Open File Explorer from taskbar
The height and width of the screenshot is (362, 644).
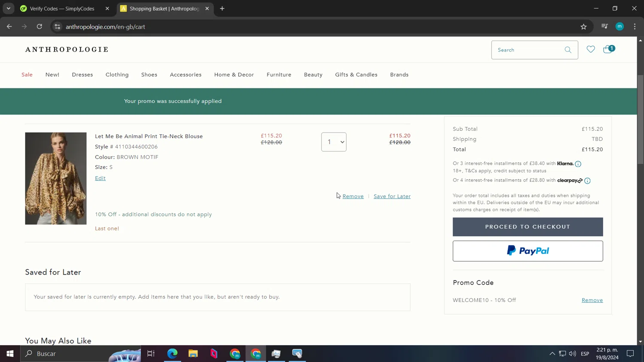click(193, 354)
